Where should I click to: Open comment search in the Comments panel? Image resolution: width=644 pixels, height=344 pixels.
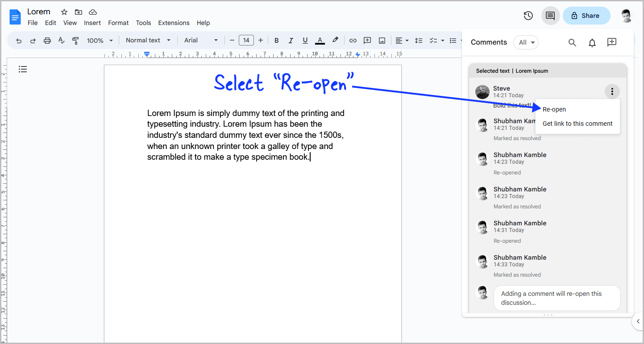point(572,42)
